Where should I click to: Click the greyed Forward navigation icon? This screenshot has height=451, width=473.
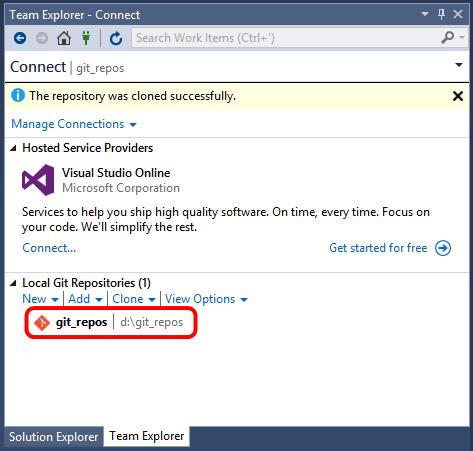[x=42, y=38]
